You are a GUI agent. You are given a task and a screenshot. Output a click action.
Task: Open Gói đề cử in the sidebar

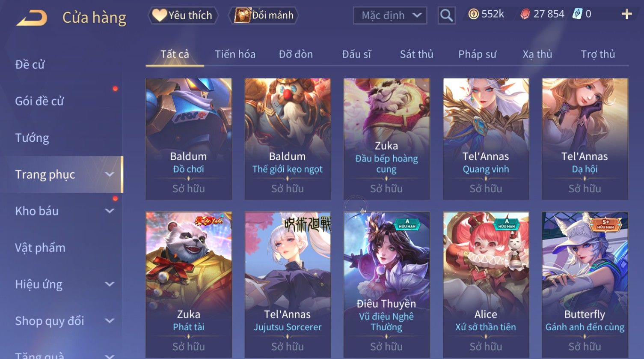pos(39,101)
